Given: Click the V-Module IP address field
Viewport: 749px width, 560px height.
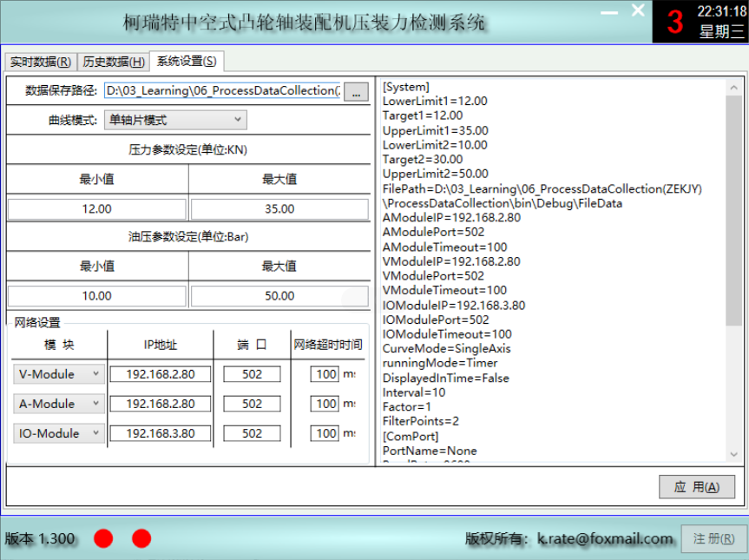Looking at the screenshot, I should (161, 374).
